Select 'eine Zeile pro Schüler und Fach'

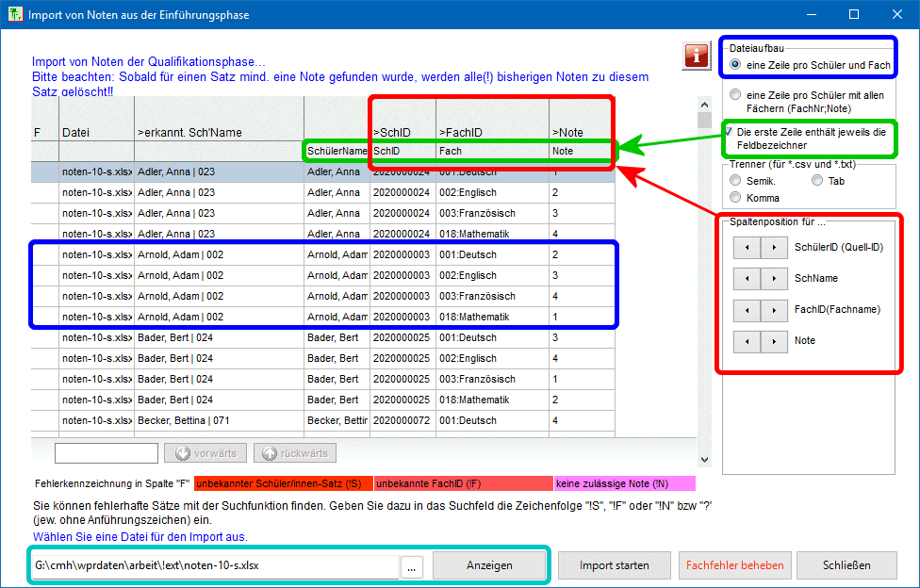coord(735,65)
